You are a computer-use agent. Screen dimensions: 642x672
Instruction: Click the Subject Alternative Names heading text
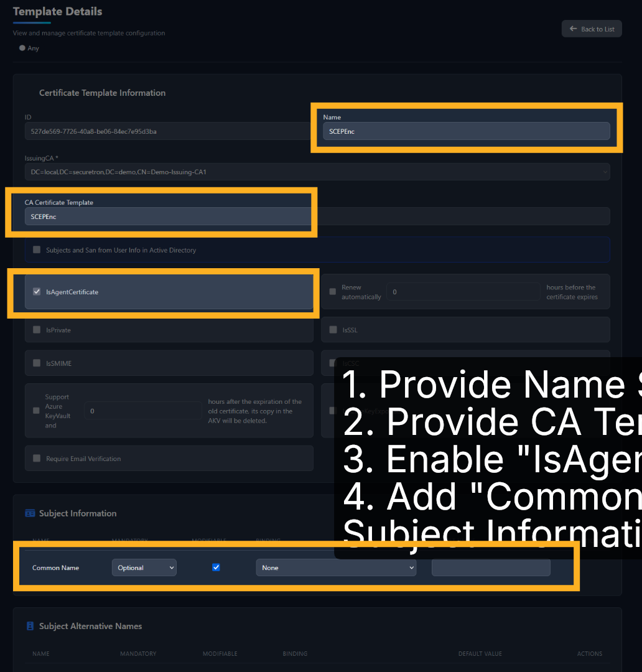(x=90, y=626)
